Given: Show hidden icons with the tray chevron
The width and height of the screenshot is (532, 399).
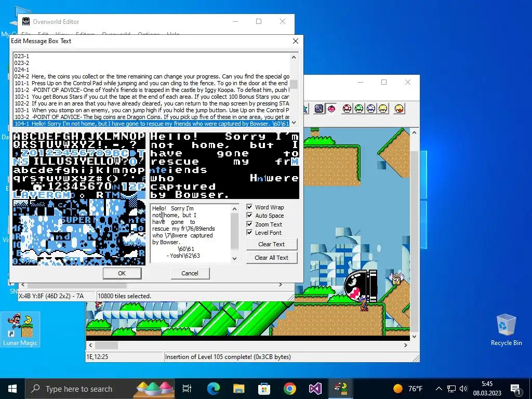Looking at the screenshot, I should pos(438,389).
